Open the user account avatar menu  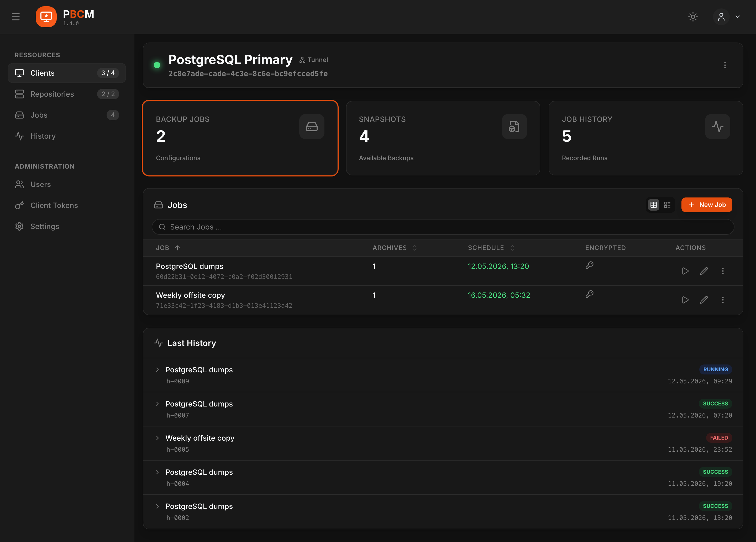point(721,17)
